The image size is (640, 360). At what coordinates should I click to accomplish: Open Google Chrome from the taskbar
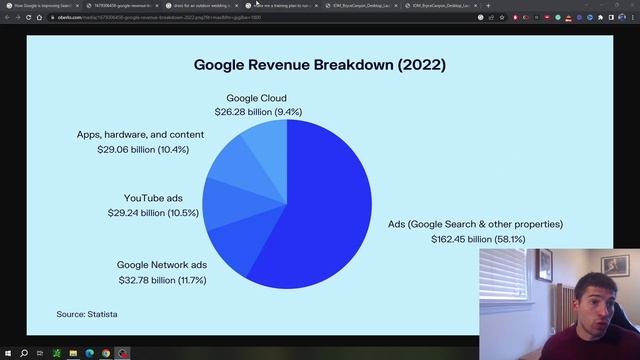coord(106,353)
